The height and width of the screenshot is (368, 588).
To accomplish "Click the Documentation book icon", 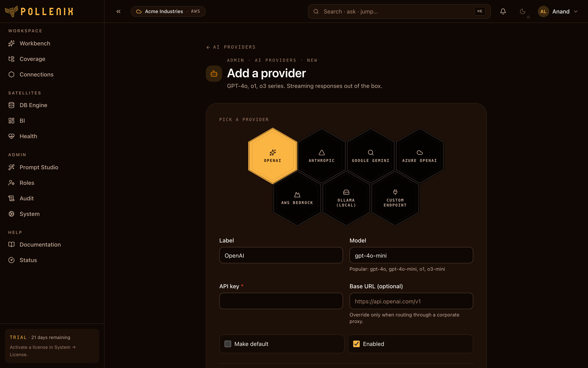I will click(11, 244).
